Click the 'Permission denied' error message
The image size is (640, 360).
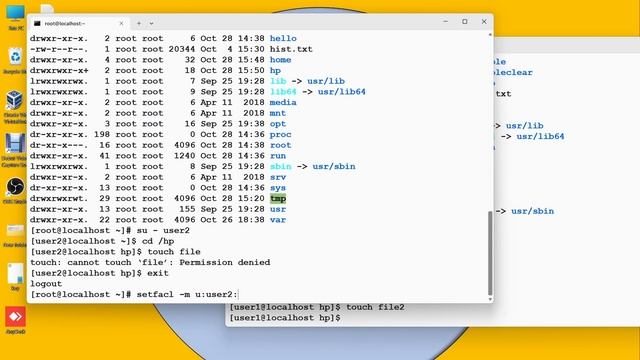coord(224,262)
